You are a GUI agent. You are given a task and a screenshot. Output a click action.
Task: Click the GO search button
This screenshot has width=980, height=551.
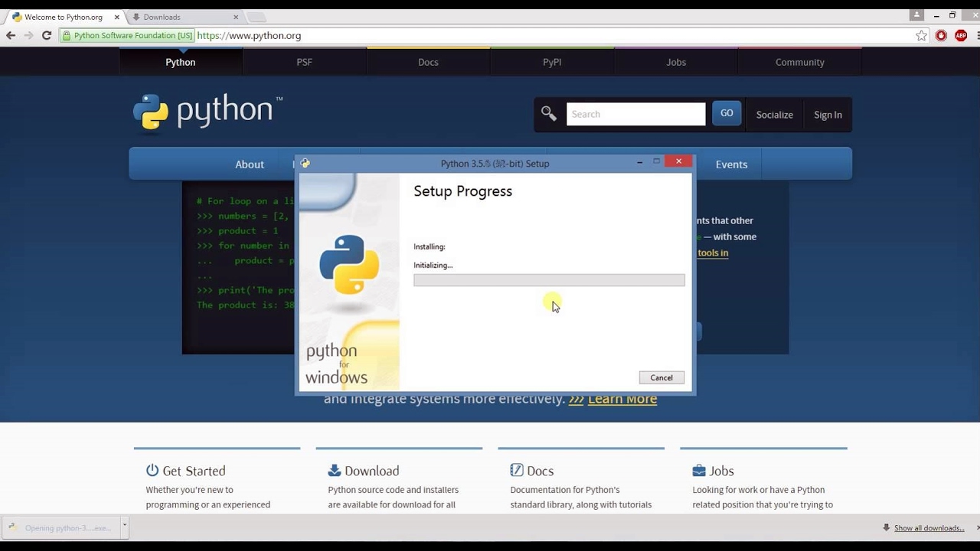pos(727,113)
